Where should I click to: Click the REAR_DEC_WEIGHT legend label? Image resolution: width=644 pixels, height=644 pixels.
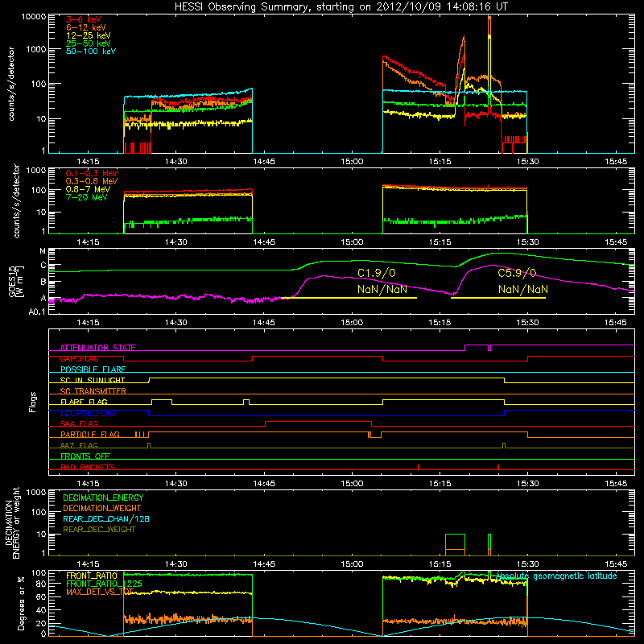99,530
